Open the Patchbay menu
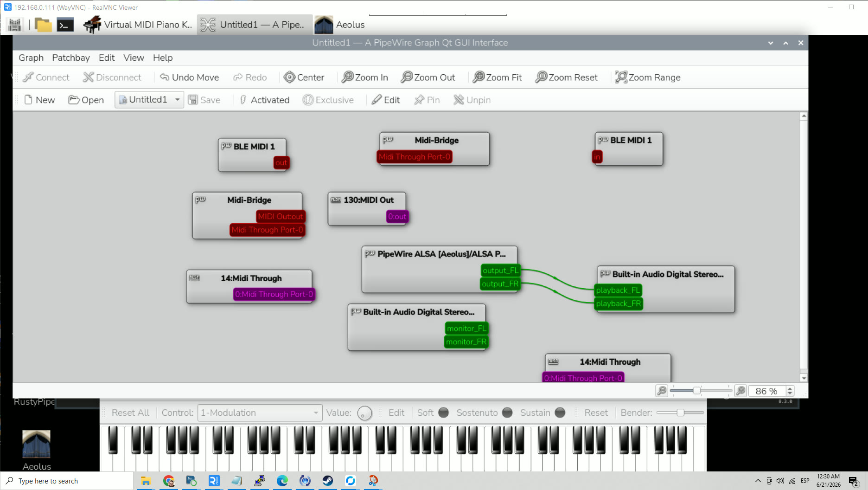This screenshot has height=490, width=868. point(71,58)
